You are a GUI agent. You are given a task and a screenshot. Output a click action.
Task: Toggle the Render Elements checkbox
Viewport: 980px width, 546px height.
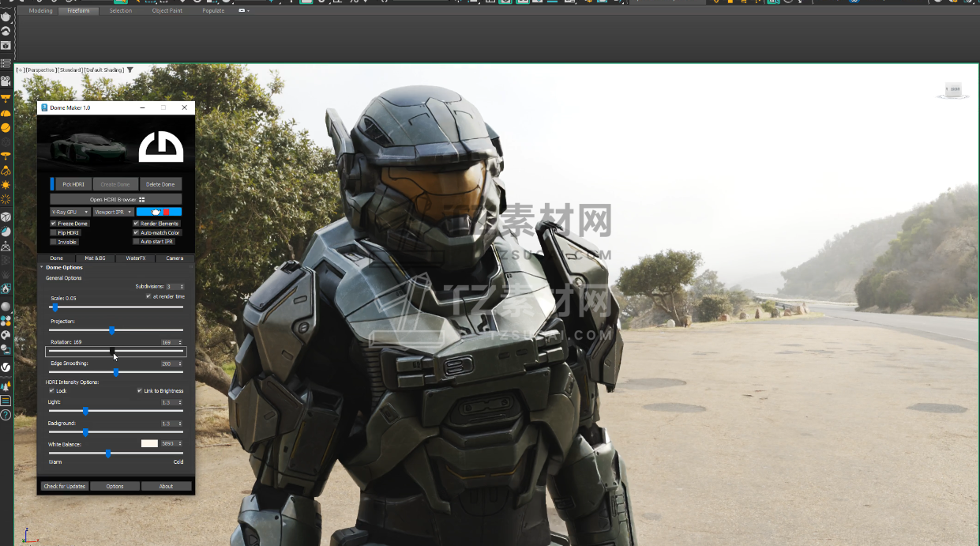point(136,224)
